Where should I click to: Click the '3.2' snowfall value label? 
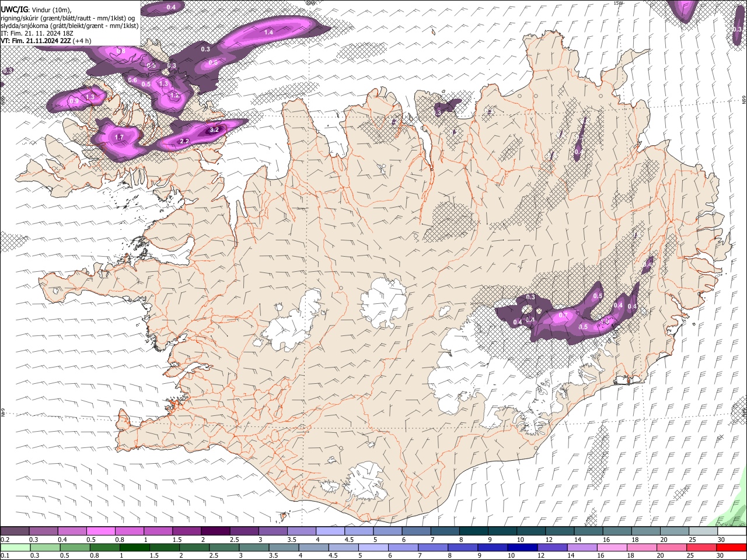coord(214,129)
